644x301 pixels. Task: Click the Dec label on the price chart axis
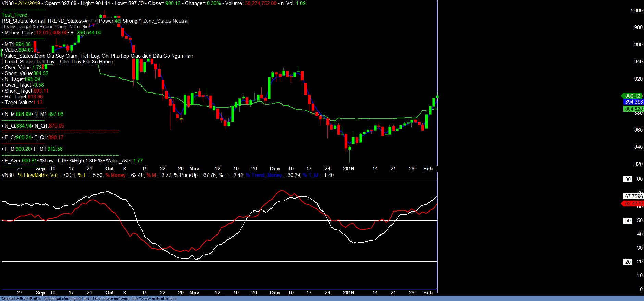coord(275,169)
